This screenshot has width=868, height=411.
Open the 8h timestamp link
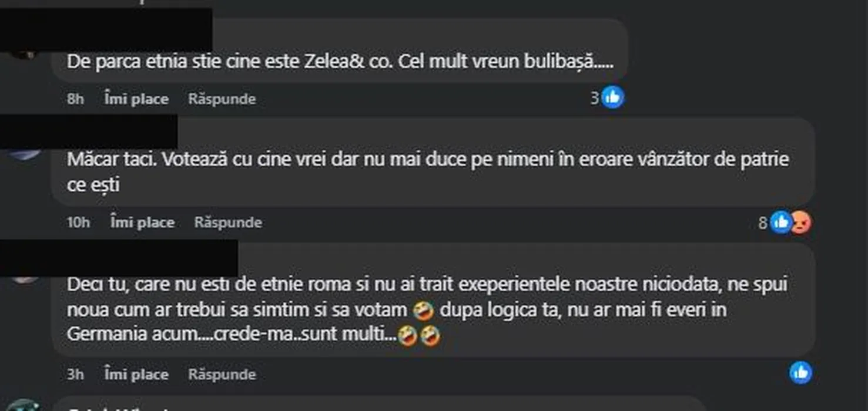[75, 99]
